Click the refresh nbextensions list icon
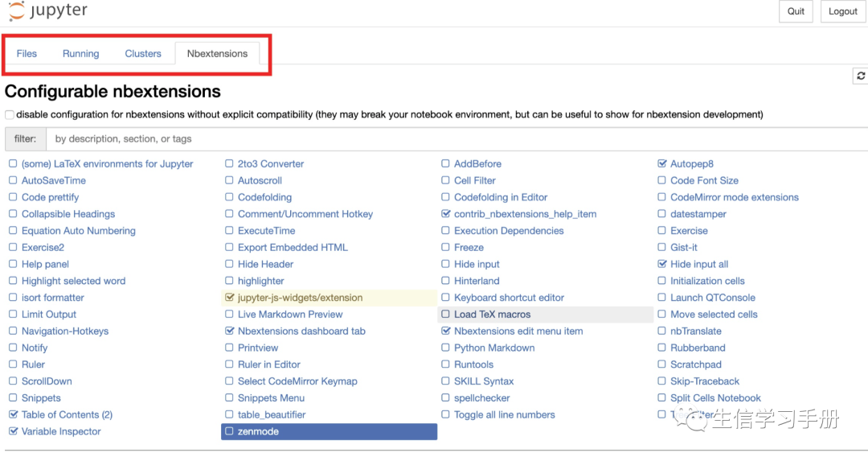This screenshot has height=457, width=868. pos(861,76)
